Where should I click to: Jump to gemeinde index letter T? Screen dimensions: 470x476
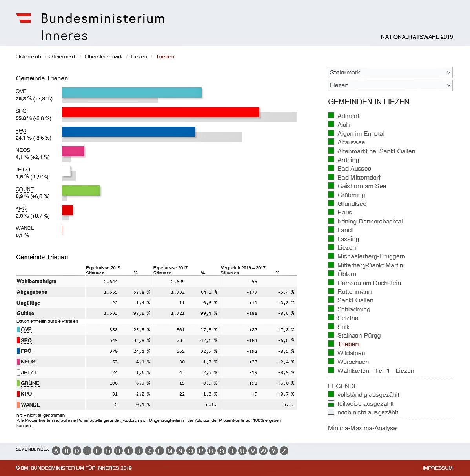click(232, 451)
